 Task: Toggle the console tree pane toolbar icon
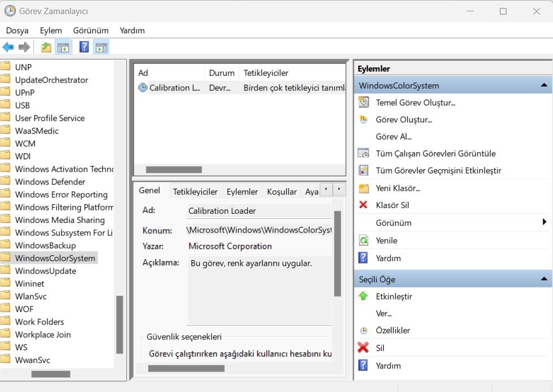[63, 48]
